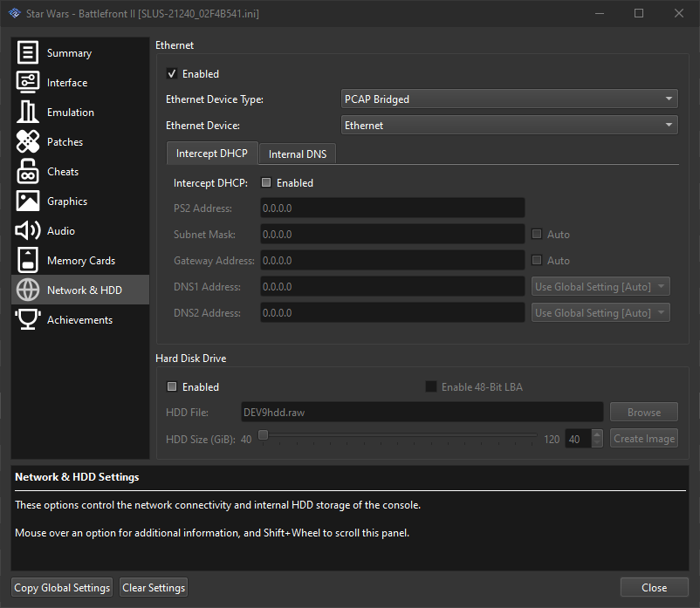Open the DNS1 Use Global Setting dropdown
The image size is (700, 608).
click(x=600, y=286)
